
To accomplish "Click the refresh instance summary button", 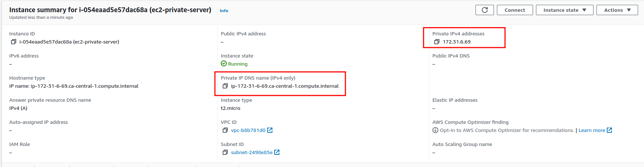I will pyautogui.click(x=485, y=10).
